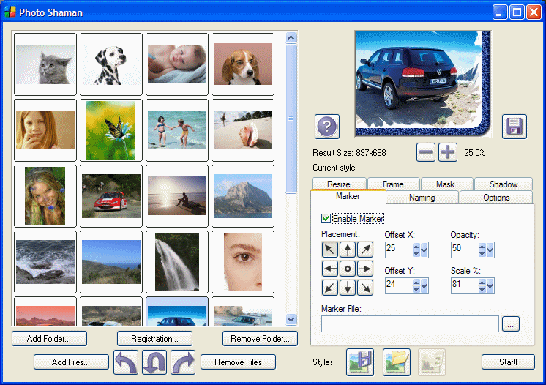Click the Marker File path field
The width and height of the screenshot is (546, 385).
click(x=410, y=324)
